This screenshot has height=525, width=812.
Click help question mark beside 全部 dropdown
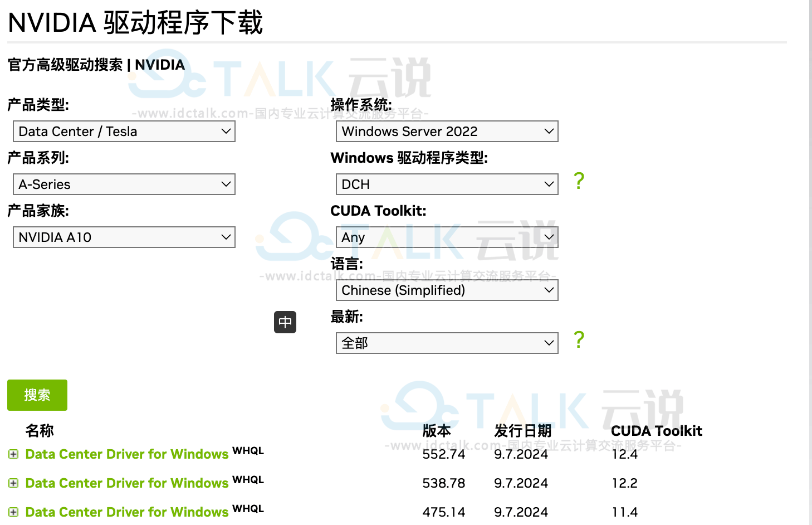point(579,339)
